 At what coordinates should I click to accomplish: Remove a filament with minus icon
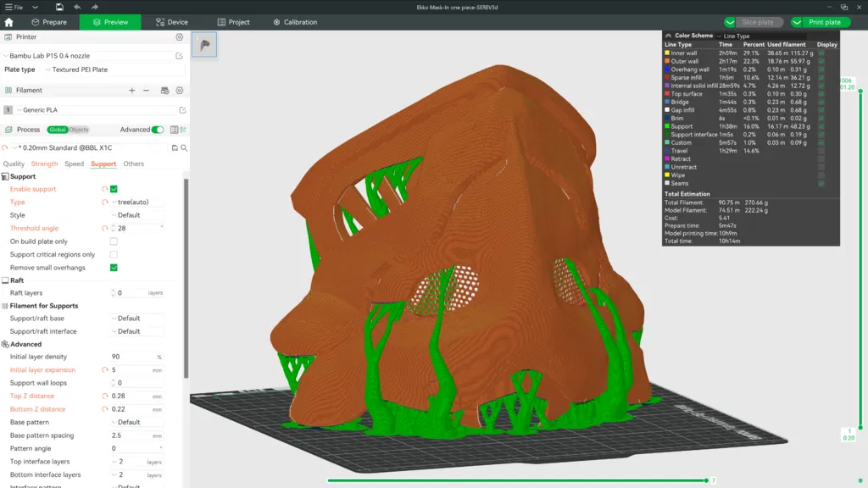146,90
